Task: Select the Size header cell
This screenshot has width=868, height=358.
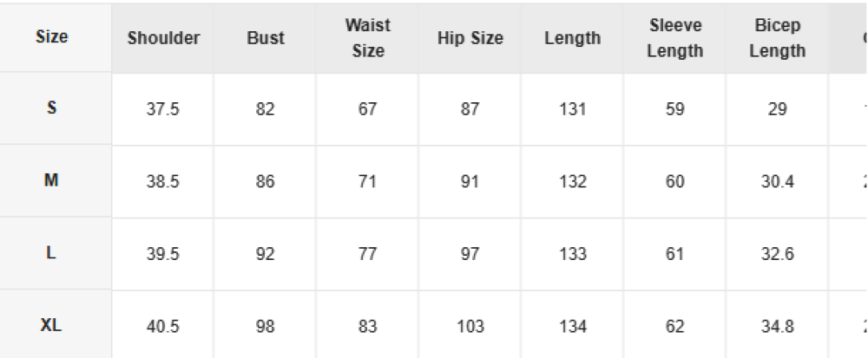Action: 51,37
